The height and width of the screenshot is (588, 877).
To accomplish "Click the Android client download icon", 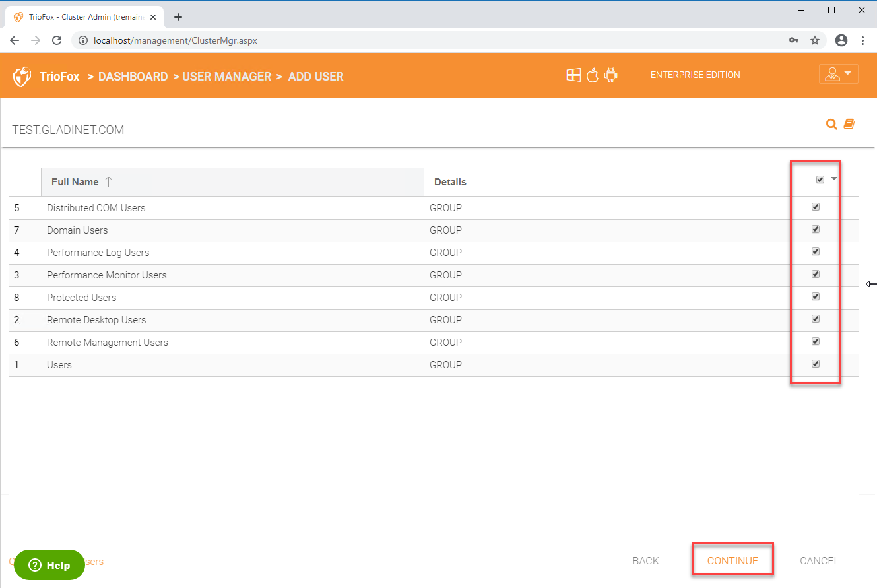I will [x=610, y=75].
